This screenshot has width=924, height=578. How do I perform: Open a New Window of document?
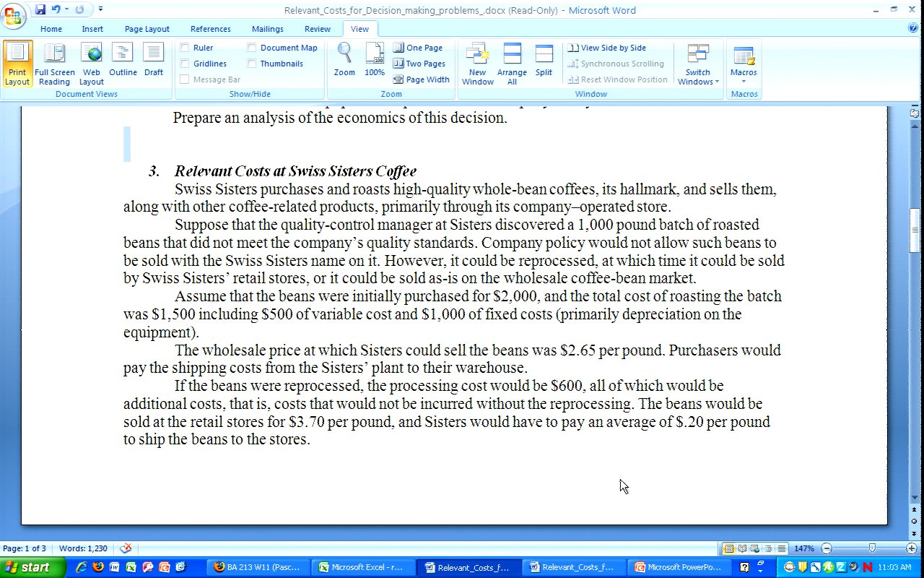[477, 64]
